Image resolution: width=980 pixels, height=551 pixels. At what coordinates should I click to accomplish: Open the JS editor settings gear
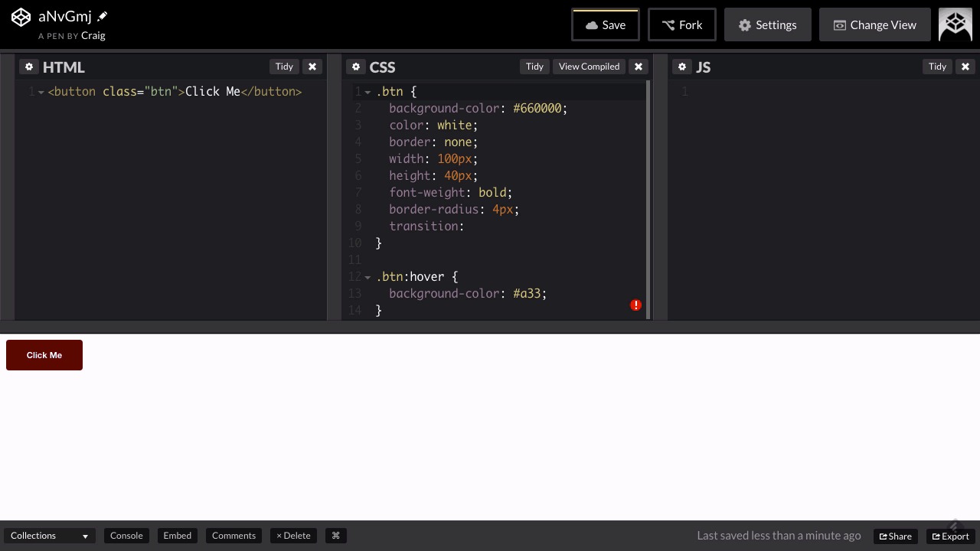(682, 67)
